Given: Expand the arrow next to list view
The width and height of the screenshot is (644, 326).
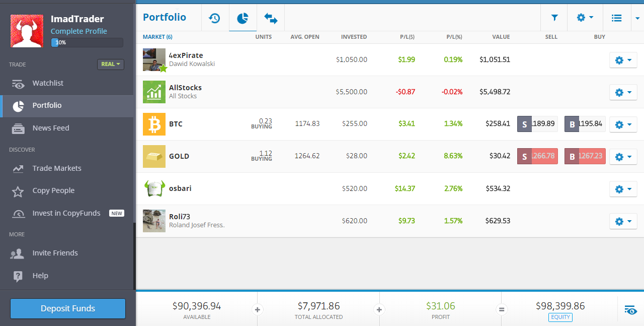Looking at the screenshot, I should [637, 18].
